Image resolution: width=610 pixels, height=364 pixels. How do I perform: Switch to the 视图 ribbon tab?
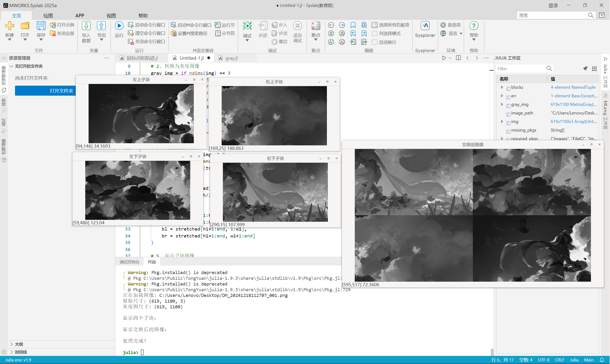point(111,16)
